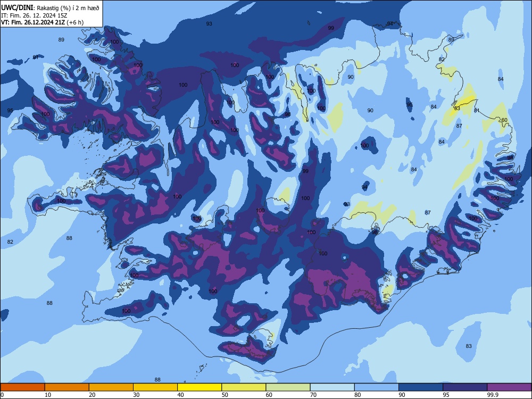Click the title 'UWC/DINI: Rakastig (%) í 2 m hæð'
The image size is (532, 399).
(x=50, y=7)
